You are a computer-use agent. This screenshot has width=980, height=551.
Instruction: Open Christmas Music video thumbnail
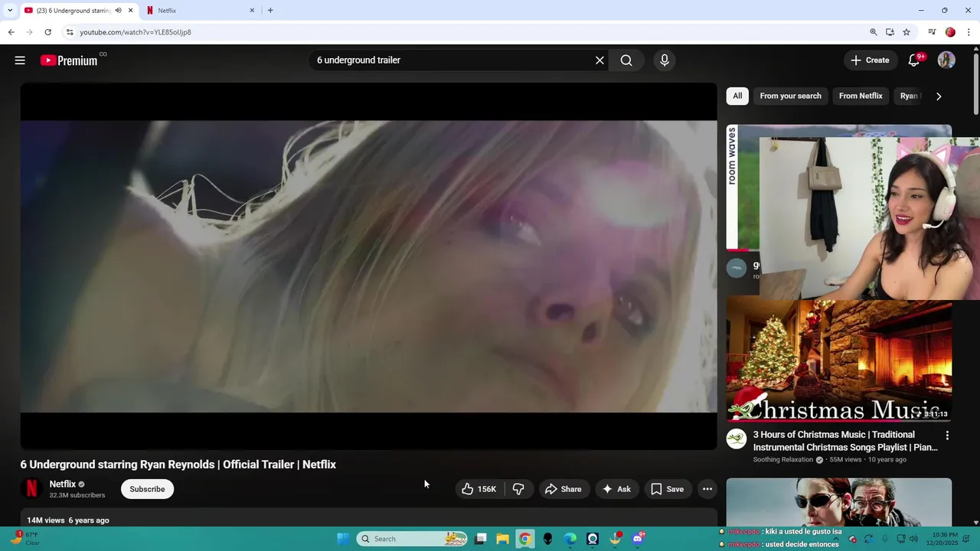click(x=839, y=360)
